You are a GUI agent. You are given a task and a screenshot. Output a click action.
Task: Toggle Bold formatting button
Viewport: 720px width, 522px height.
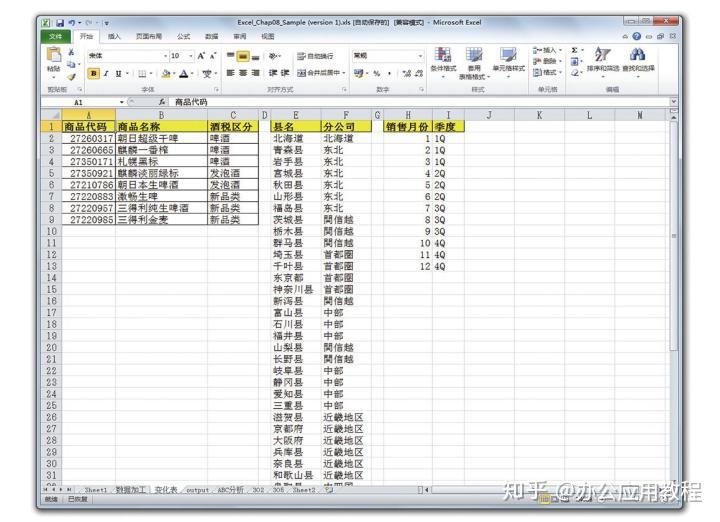tap(94, 73)
